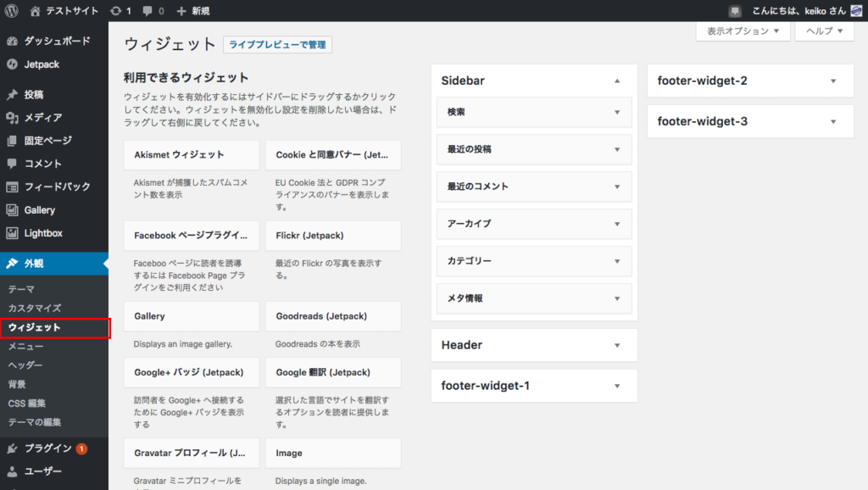868x490 pixels.
Task: Expand the アーカイブ widget
Action: [x=617, y=225]
